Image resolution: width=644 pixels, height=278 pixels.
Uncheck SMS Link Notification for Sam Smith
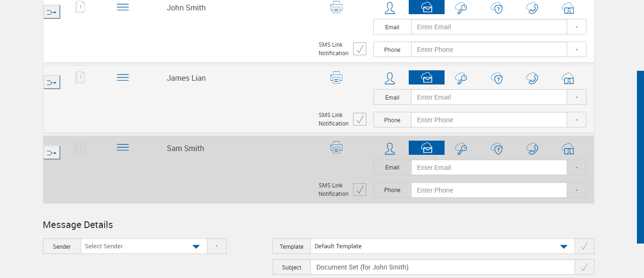pyautogui.click(x=360, y=189)
